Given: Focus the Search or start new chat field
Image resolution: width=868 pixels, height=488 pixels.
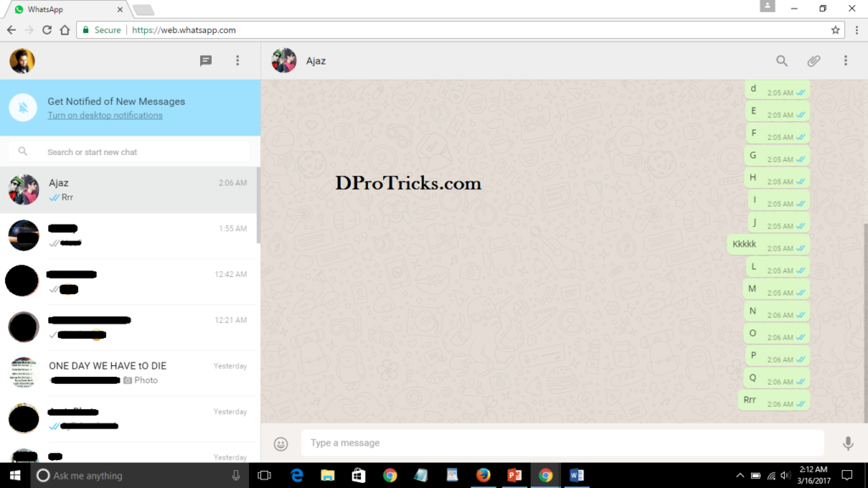Looking at the screenshot, I should [130, 152].
